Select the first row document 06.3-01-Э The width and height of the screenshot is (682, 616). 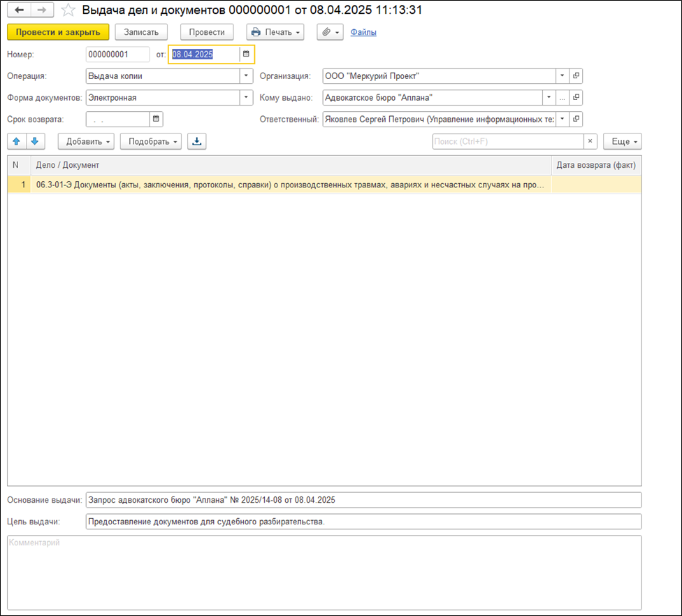coord(290,185)
